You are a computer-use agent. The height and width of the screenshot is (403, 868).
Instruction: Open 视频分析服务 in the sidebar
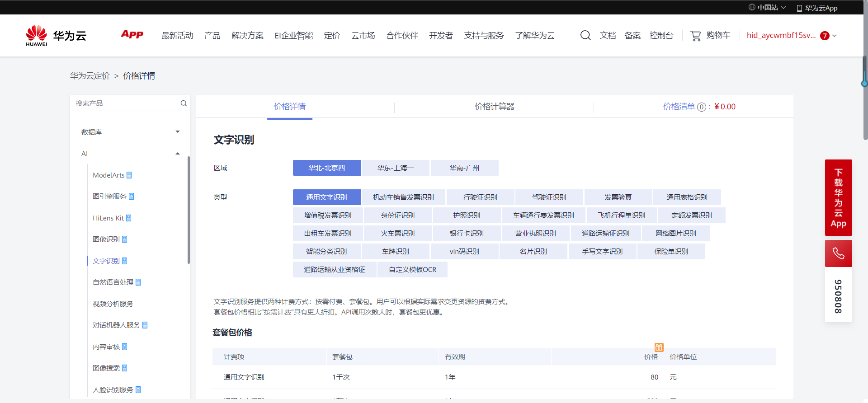coord(113,304)
